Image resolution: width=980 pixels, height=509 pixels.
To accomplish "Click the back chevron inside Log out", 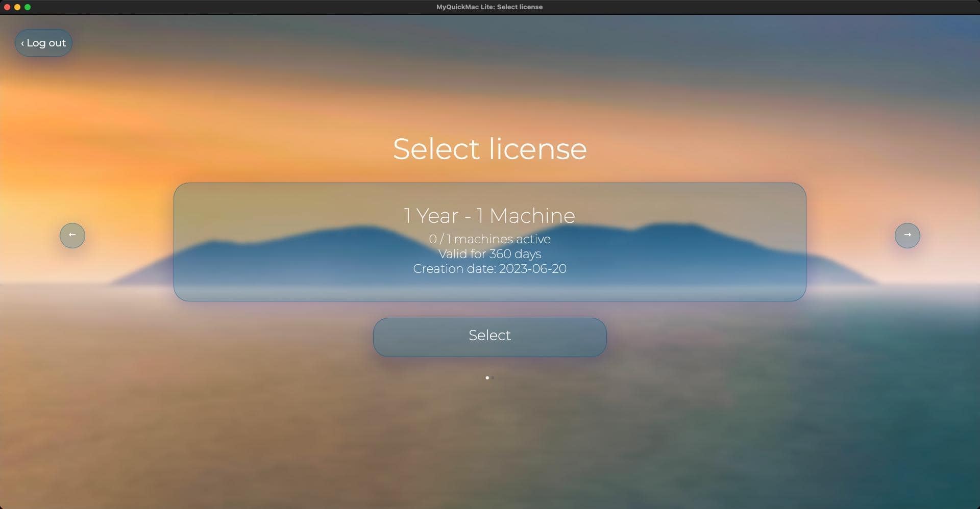I will point(22,43).
